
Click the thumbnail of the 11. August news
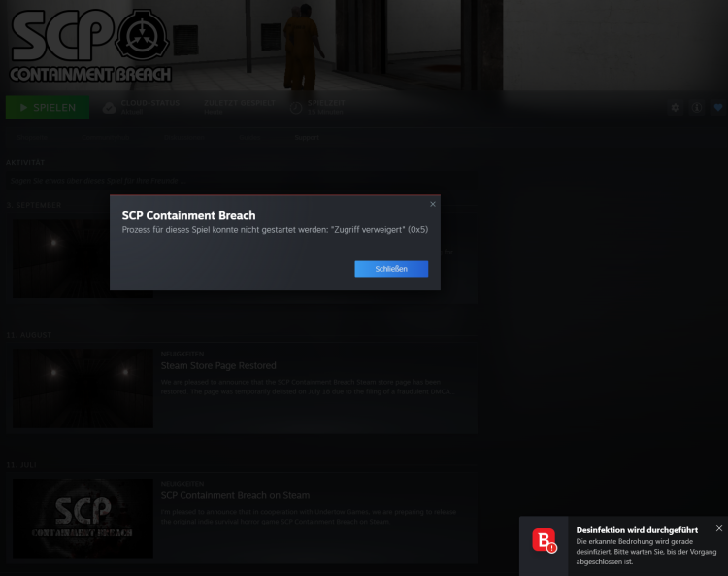pos(83,389)
